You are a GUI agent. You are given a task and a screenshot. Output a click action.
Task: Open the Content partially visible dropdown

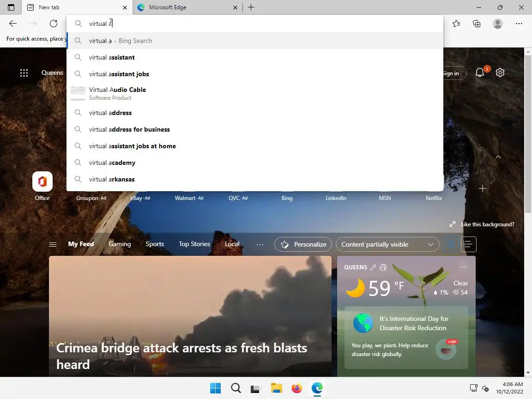tap(387, 244)
